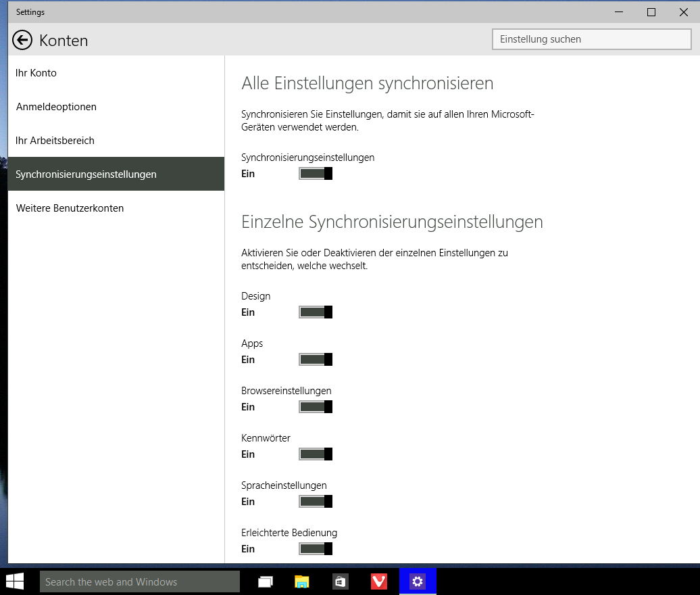This screenshot has height=595, width=700.
Task: Switch off Browsereinstellungen syncing
Action: (x=315, y=407)
